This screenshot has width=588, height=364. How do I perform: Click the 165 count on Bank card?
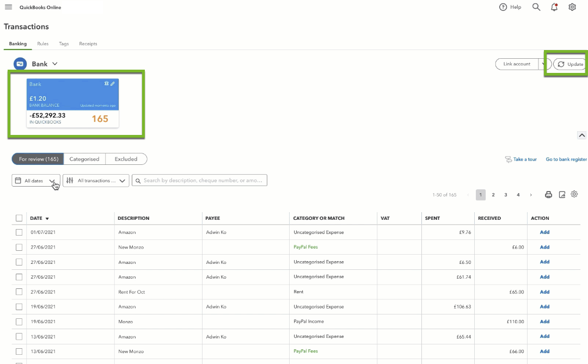(x=100, y=119)
